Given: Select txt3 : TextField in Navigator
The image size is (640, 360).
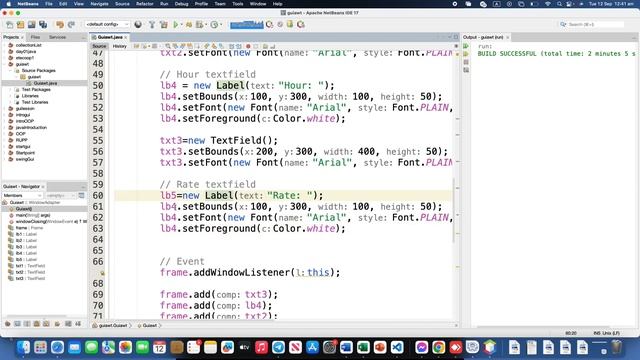Looking at the screenshot, I should pos(30,278).
